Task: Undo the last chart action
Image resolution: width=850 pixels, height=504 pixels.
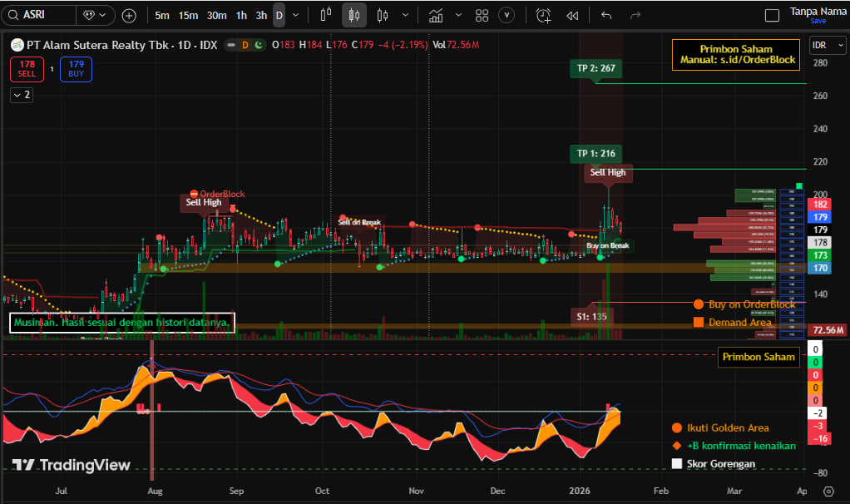Action: (x=606, y=15)
